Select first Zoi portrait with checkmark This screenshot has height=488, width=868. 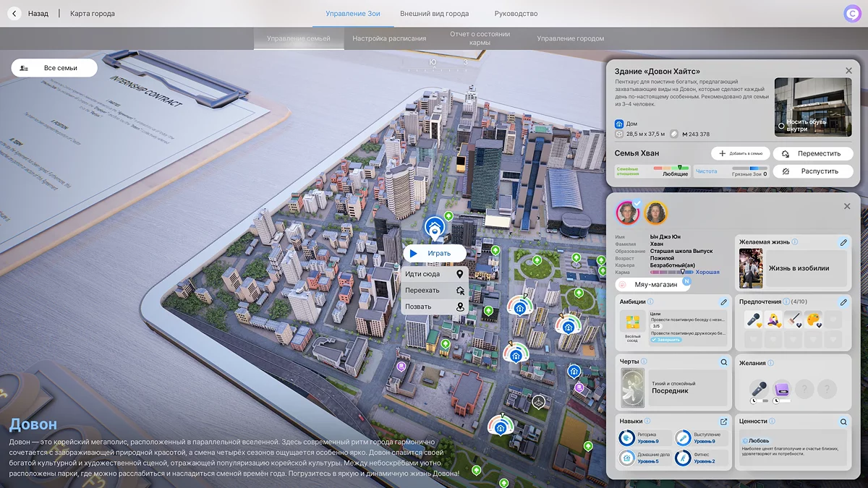tap(628, 213)
